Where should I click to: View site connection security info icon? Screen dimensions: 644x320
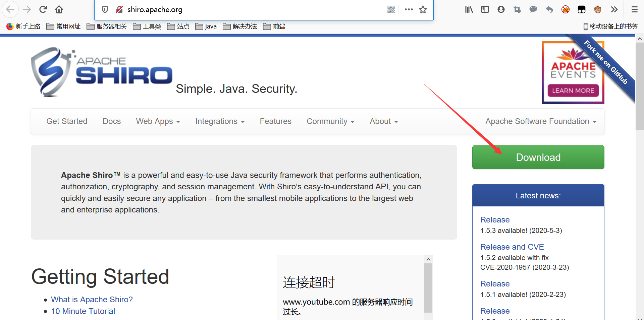coord(119,9)
